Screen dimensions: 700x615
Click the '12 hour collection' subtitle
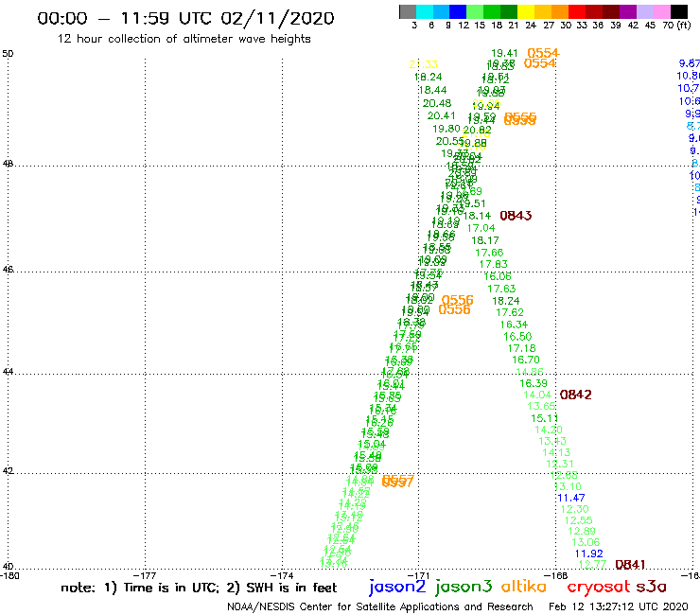(x=184, y=39)
